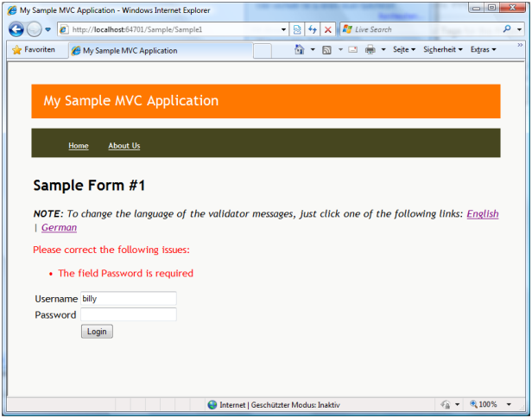
Task: Click the search magnifier icon
Action: tap(506, 29)
